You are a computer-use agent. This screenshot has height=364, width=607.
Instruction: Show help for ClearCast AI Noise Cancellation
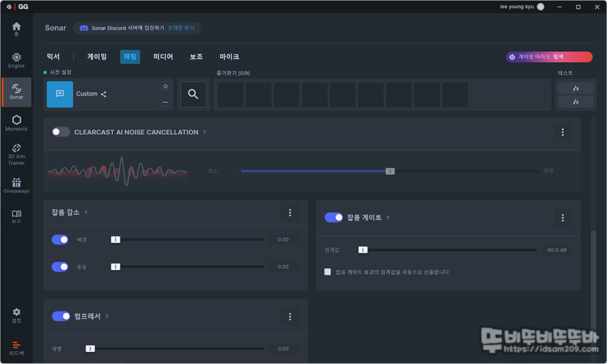(204, 132)
